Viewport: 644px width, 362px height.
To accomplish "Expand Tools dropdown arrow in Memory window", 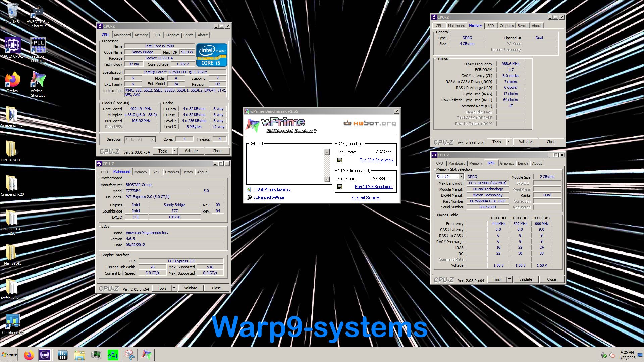I will click(509, 142).
